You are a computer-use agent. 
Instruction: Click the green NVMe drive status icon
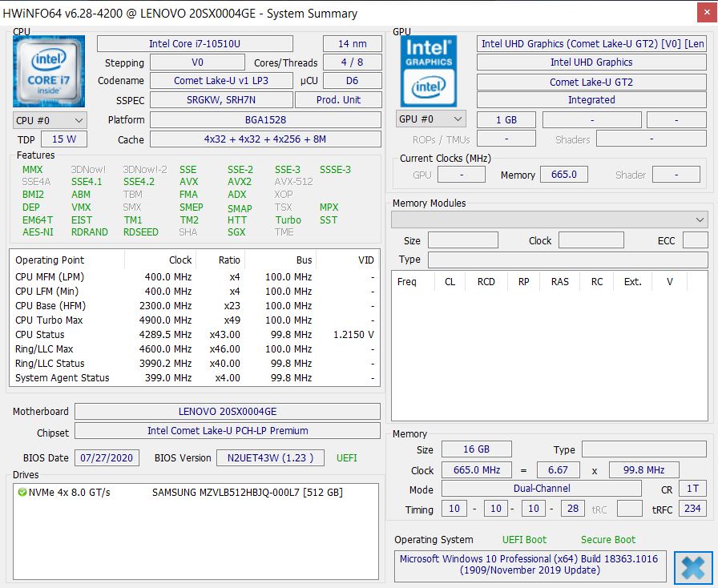22,493
